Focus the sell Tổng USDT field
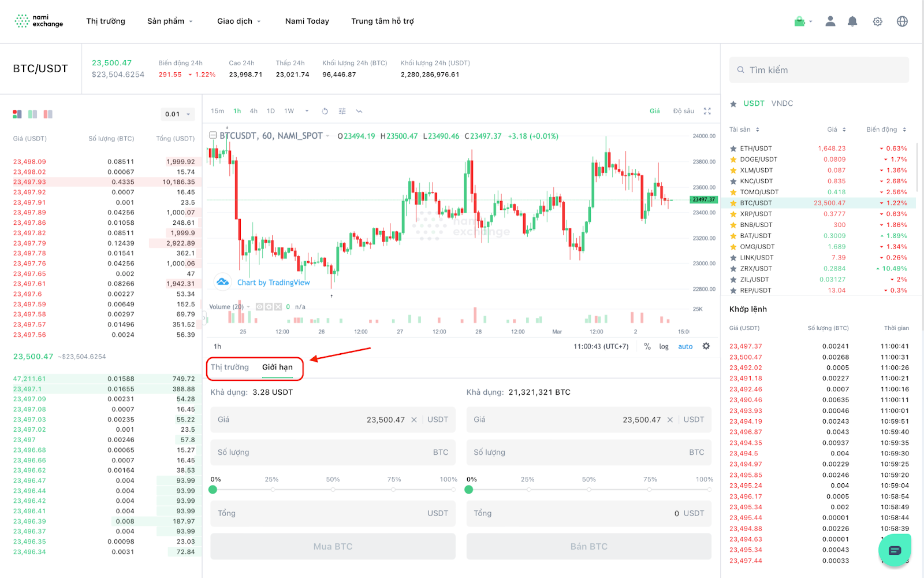The image size is (924, 578). [x=589, y=513]
